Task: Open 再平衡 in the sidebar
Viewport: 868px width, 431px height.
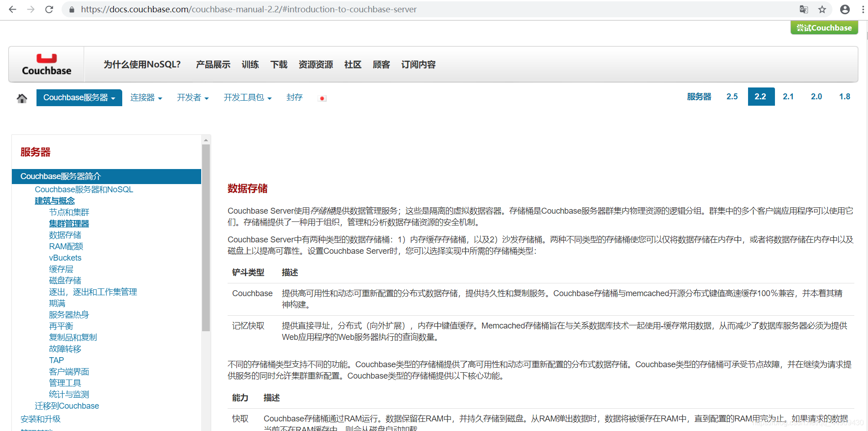Action: [61, 326]
